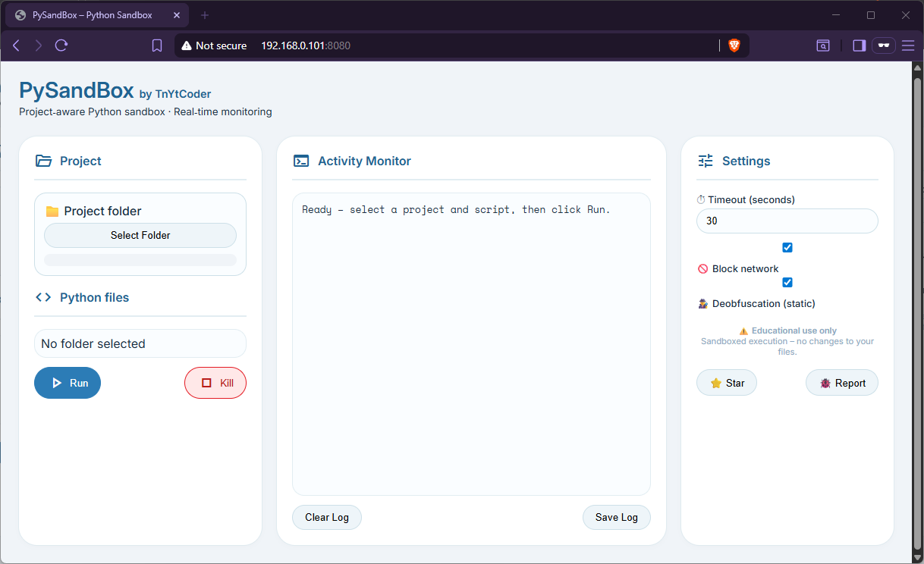
Task: Click the yellow Project folder icon
Action: [x=52, y=211]
